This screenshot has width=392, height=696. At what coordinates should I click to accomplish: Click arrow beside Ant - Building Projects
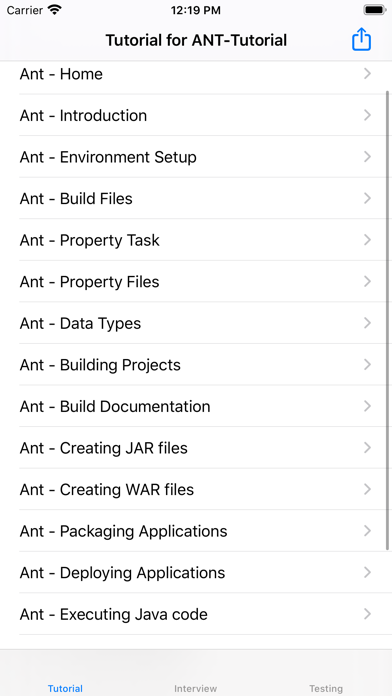click(367, 364)
